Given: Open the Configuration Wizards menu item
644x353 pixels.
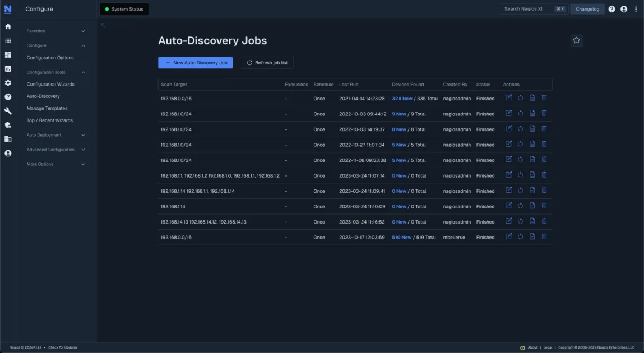Looking at the screenshot, I should coord(49,83).
